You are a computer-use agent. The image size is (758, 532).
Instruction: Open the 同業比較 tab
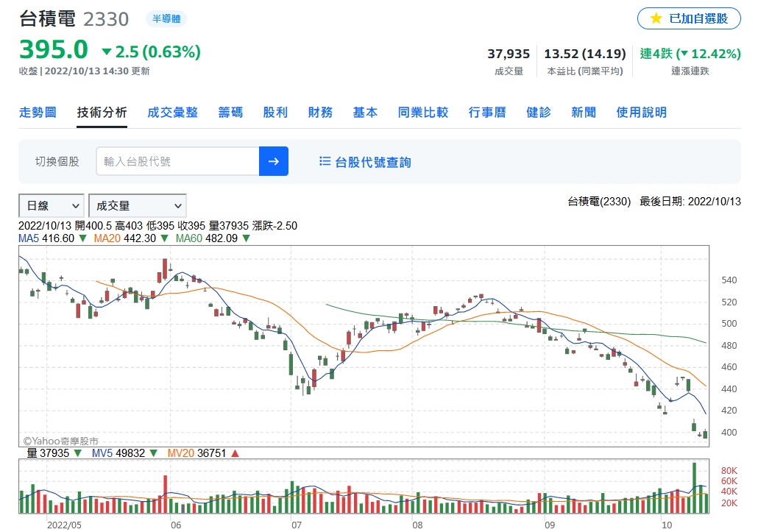point(423,113)
